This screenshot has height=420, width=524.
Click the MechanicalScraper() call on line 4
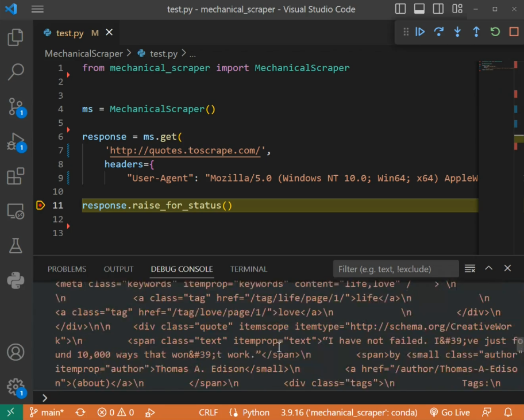pyautogui.click(x=163, y=109)
